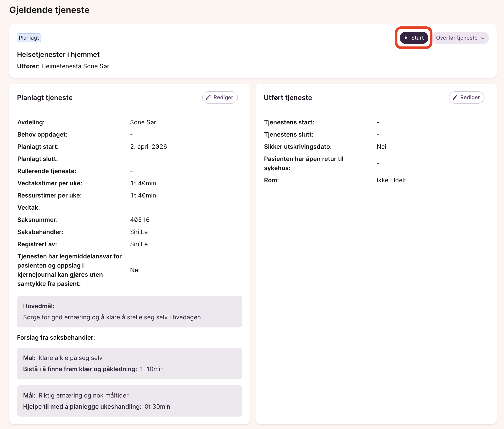Image resolution: width=504 pixels, height=429 pixels.
Task: Click the Saksbehandler name Siri Le
Action: pos(139,232)
